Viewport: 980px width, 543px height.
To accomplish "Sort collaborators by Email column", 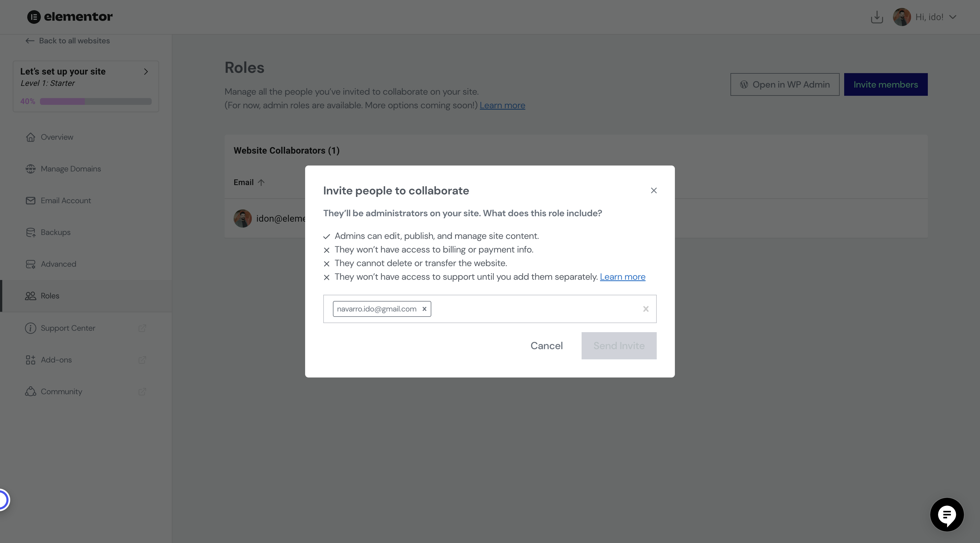I will [249, 183].
